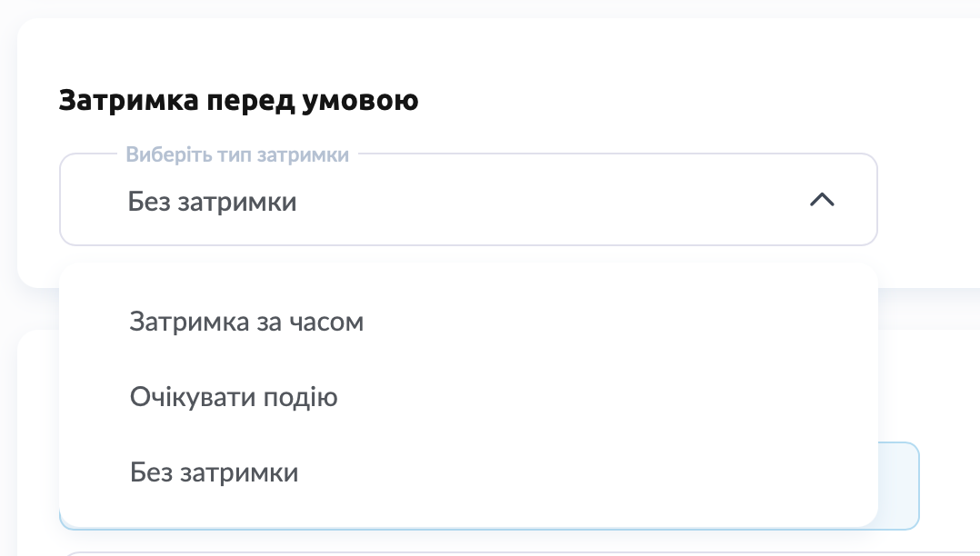Click the selected "Без затримки" value in field
The height and width of the screenshot is (556, 980).
coord(213,201)
